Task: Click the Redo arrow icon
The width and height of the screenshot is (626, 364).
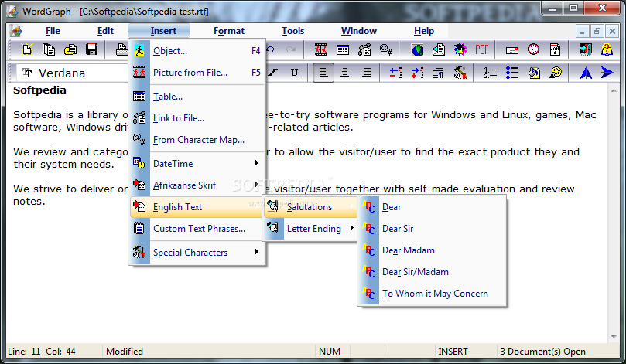Action: click(x=291, y=49)
